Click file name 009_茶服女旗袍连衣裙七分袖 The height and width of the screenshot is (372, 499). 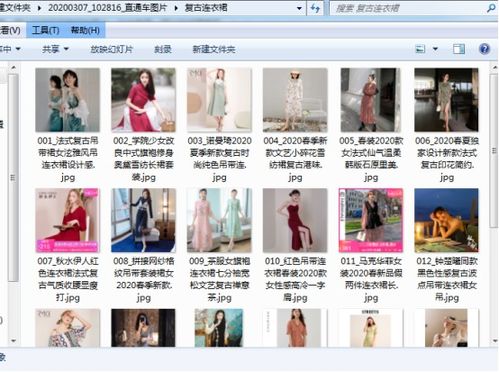219,279
